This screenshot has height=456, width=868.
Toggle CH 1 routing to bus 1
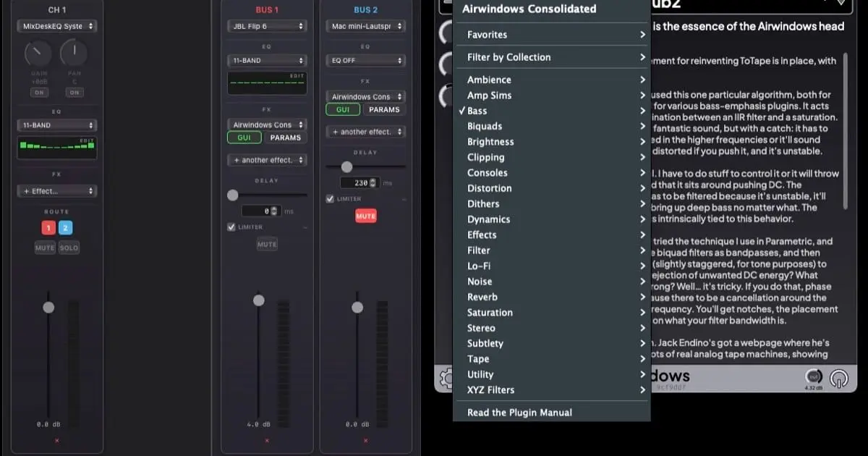48,228
